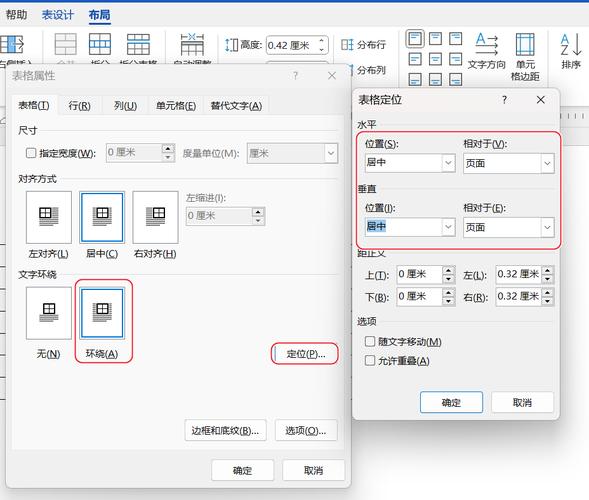Choose the align top-left cell alignment icon

pyautogui.click(x=415, y=39)
